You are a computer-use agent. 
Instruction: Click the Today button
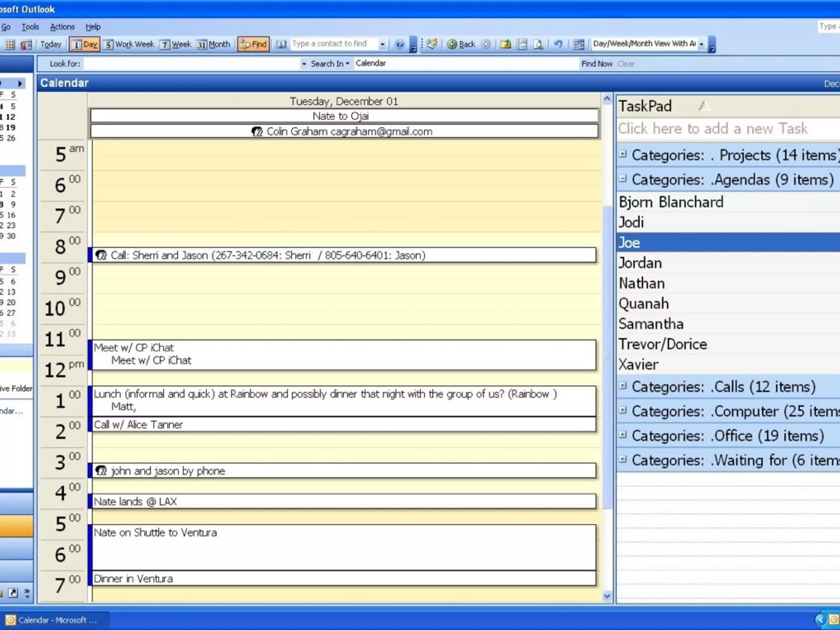click(50, 44)
